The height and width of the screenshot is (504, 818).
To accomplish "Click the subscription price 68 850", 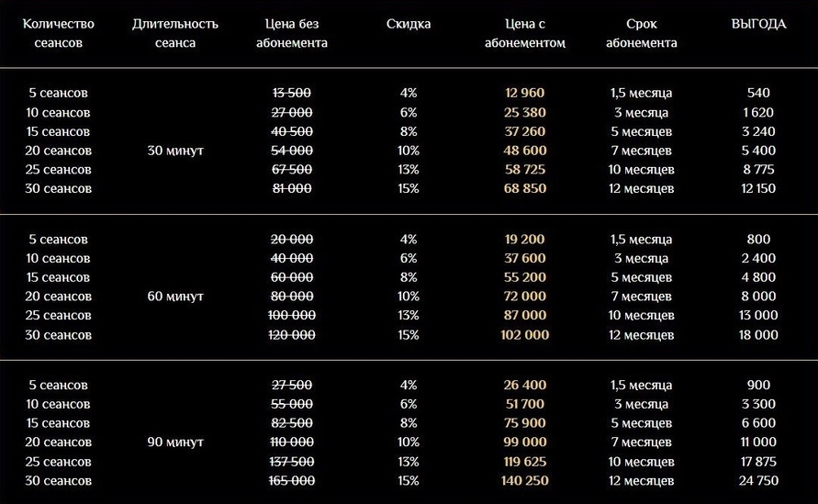I will point(524,188).
